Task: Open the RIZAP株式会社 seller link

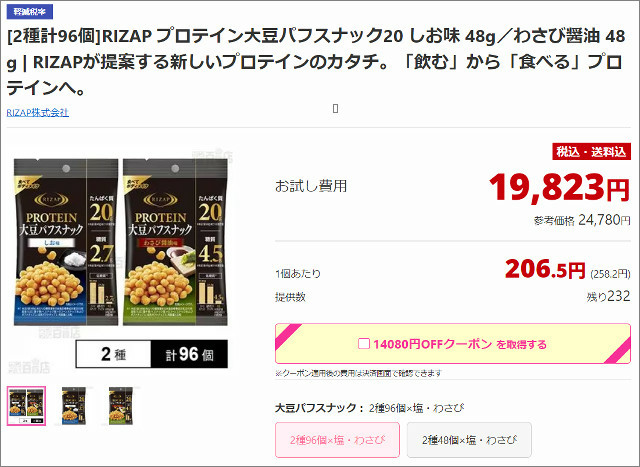Action: (38, 113)
